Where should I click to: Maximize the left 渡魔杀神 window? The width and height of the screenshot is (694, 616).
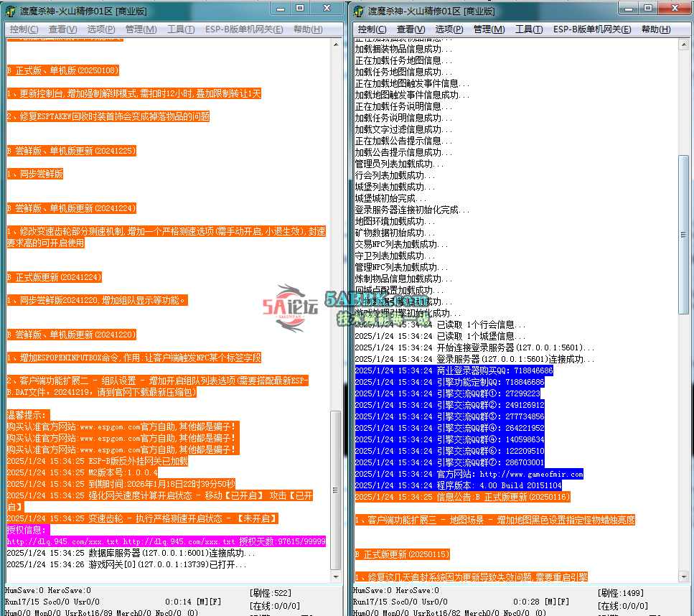click(300, 9)
